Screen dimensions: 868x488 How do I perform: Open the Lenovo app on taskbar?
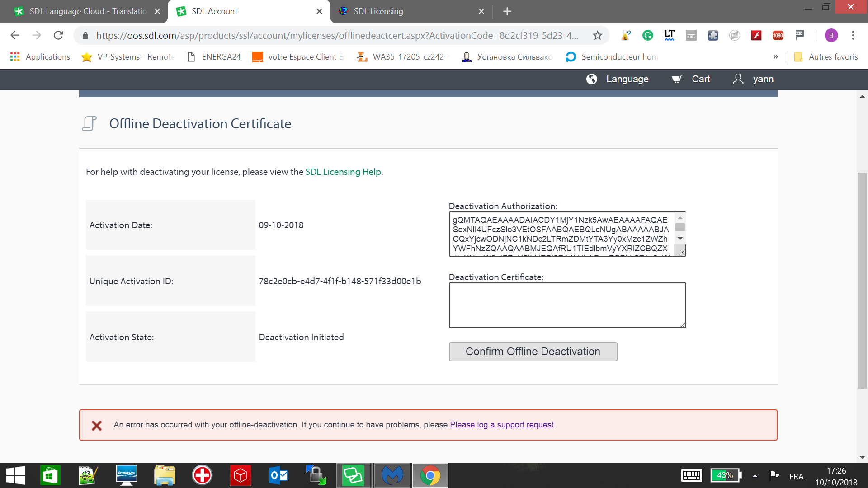click(x=126, y=475)
